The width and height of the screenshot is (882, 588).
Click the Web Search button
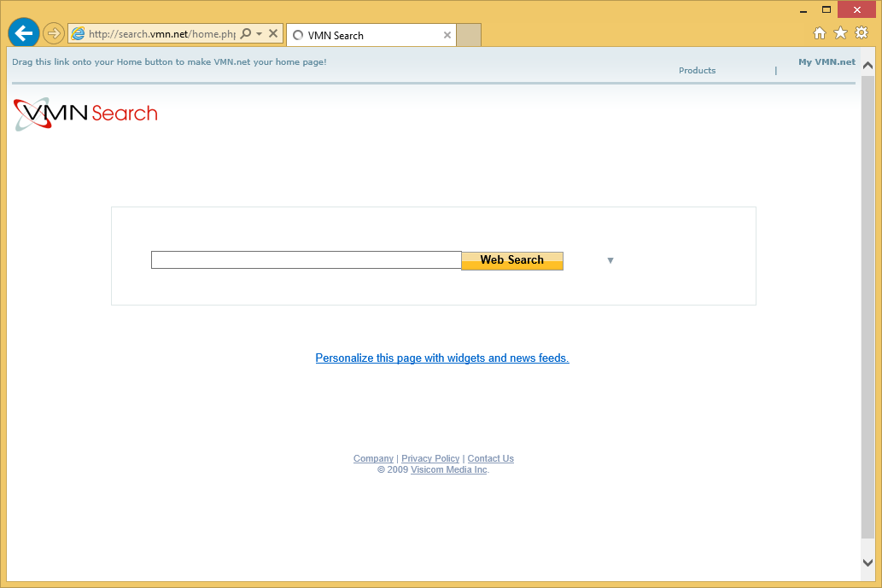tap(512, 260)
